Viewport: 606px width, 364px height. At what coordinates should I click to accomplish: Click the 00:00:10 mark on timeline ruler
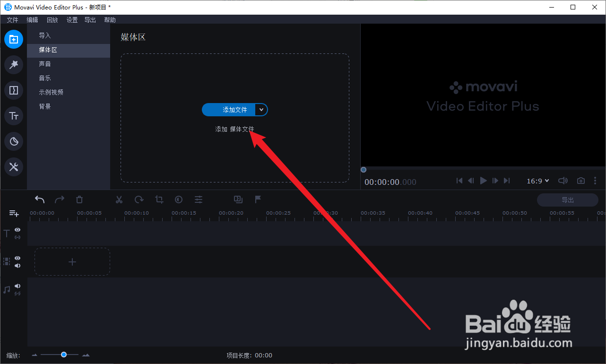point(137,213)
